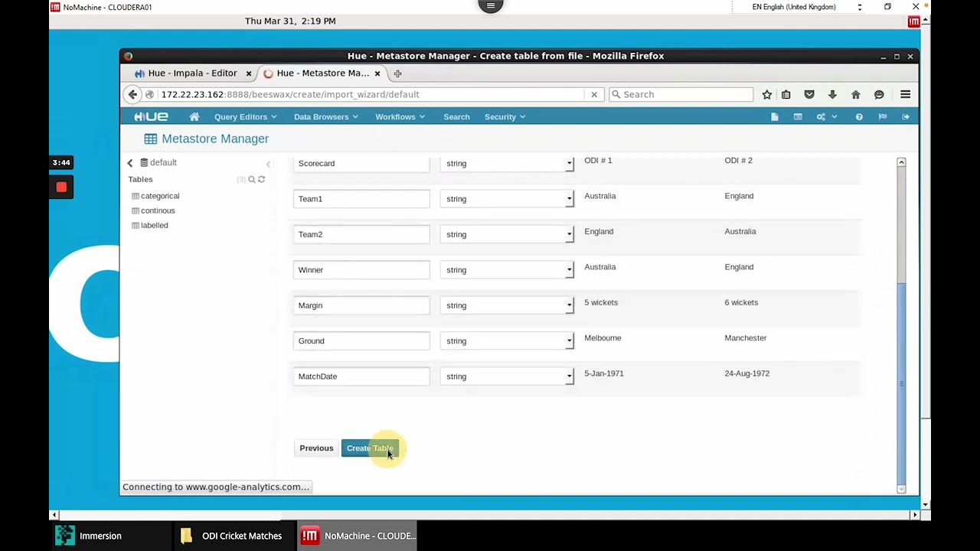The image size is (980, 551).
Task: Open Hue help question mark icon
Action: 859,116
